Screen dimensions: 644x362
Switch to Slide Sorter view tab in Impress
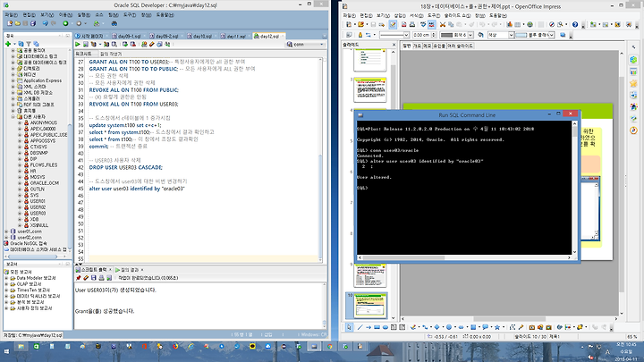(460, 46)
